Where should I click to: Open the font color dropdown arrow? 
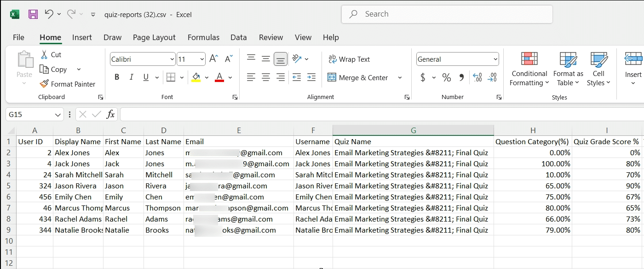coord(230,77)
